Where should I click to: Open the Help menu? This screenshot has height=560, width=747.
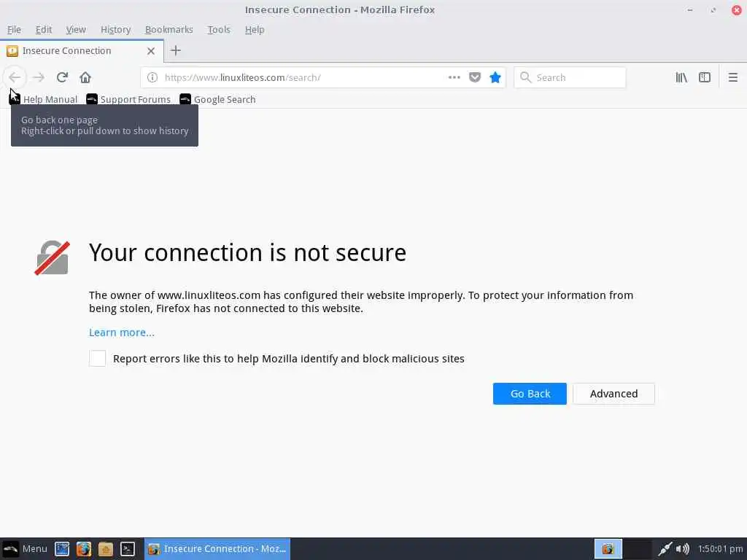[255, 29]
